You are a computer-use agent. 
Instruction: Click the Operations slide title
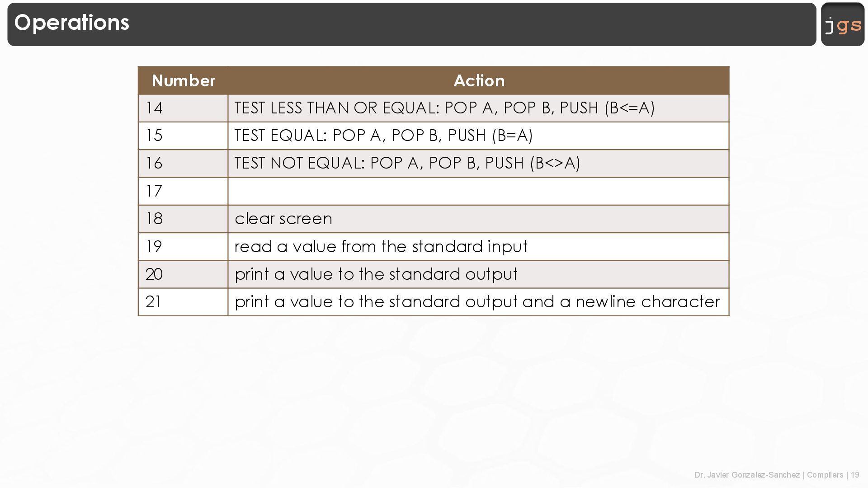[x=72, y=23]
